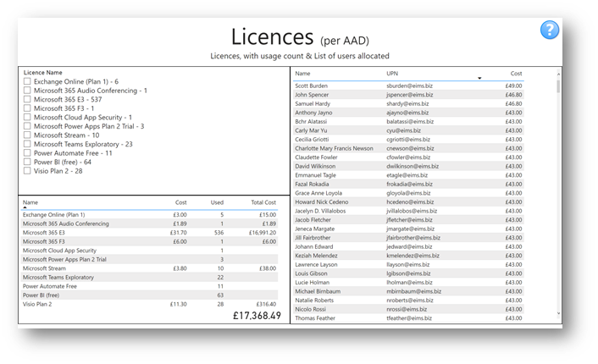Screen dimensions: 598x364
Task: Click UPN shardy@eims.biz
Action: 407,103
